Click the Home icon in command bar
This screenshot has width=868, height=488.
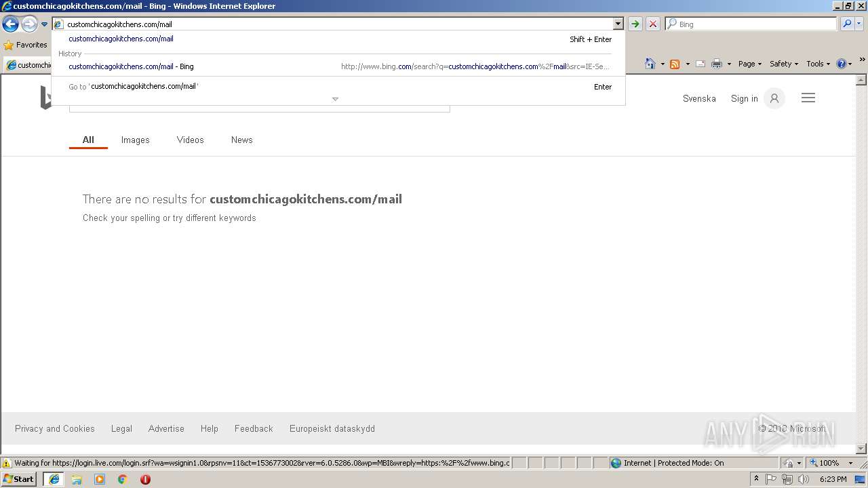click(650, 64)
